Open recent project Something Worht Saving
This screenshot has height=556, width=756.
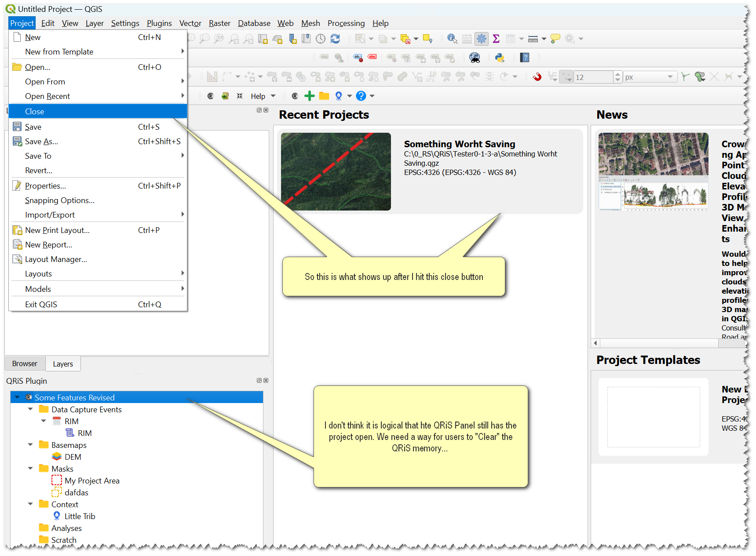pos(460,144)
